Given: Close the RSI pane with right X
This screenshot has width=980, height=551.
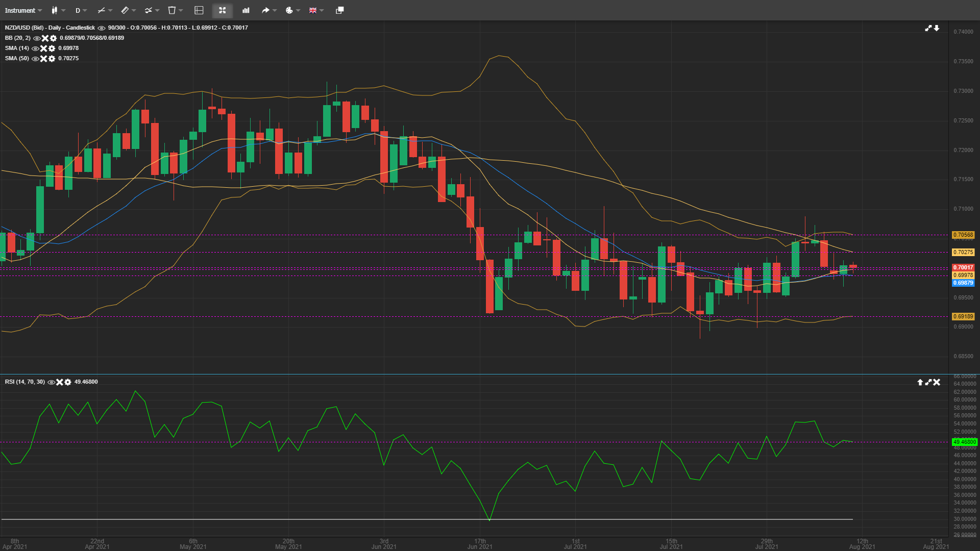Looking at the screenshot, I should click(x=937, y=382).
